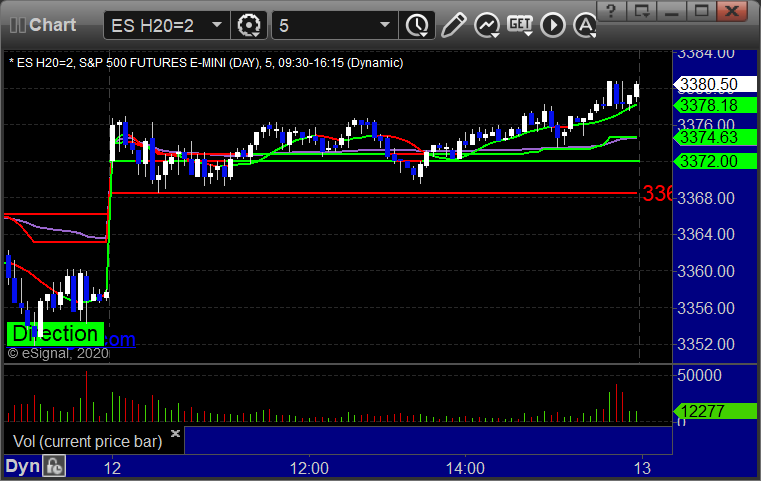Image resolution: width=761 pixels, height=481 pixels.
Task: Open the symbol settings gear menu
Action: [x=248, y=25]
